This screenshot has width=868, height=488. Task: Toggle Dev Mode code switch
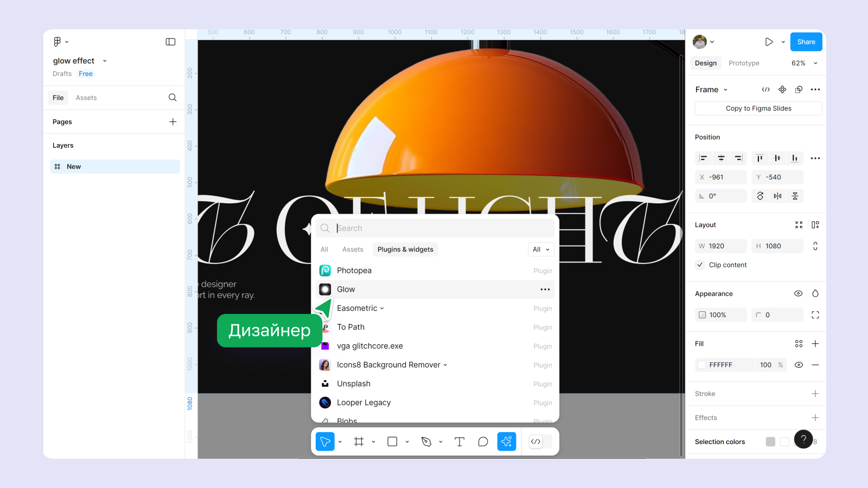(540, 442)
